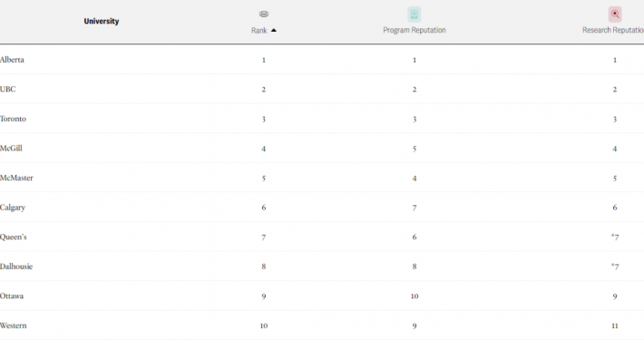Click Toronto's Research Reputation value 3
This screenshot has width=644, height=340.
click(615, 120)
